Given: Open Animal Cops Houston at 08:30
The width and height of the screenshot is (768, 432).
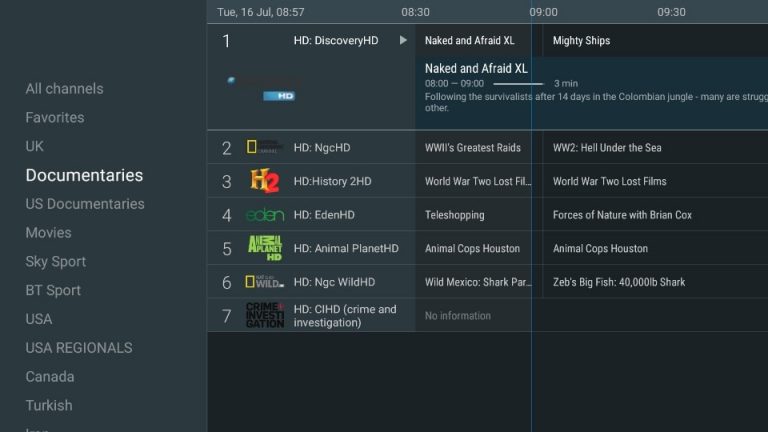Looking at the screenshot, I should coord(472,248).
